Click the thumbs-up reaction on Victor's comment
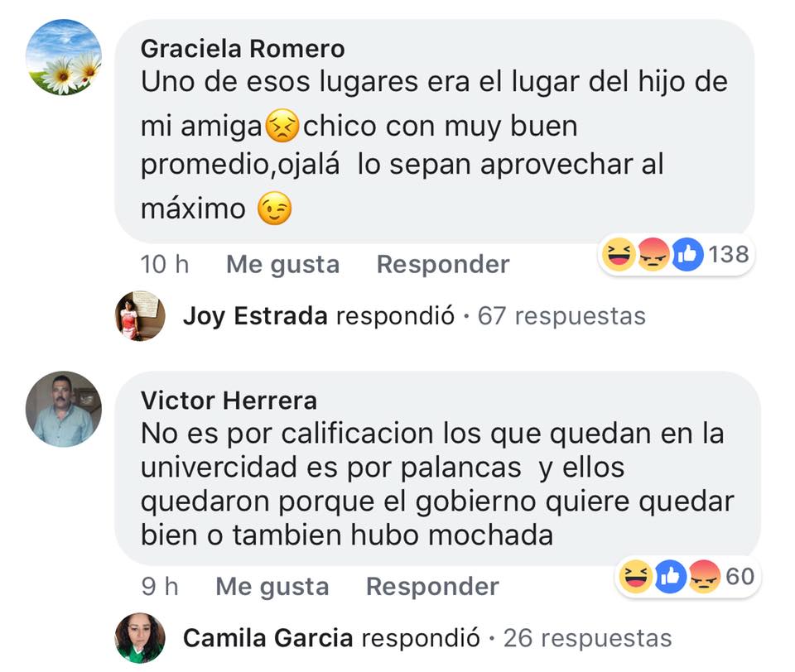This screenshot has height=672, width=795. 670,577
